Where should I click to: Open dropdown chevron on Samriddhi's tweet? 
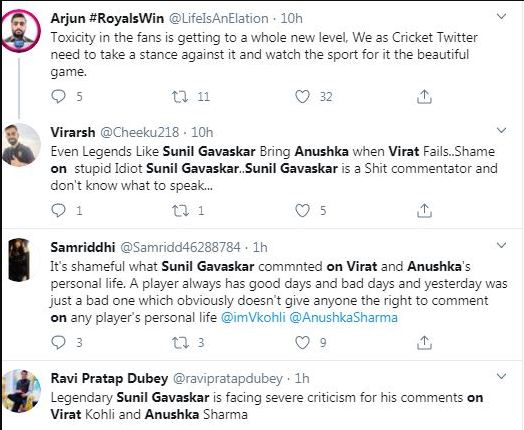coord(501,245)
